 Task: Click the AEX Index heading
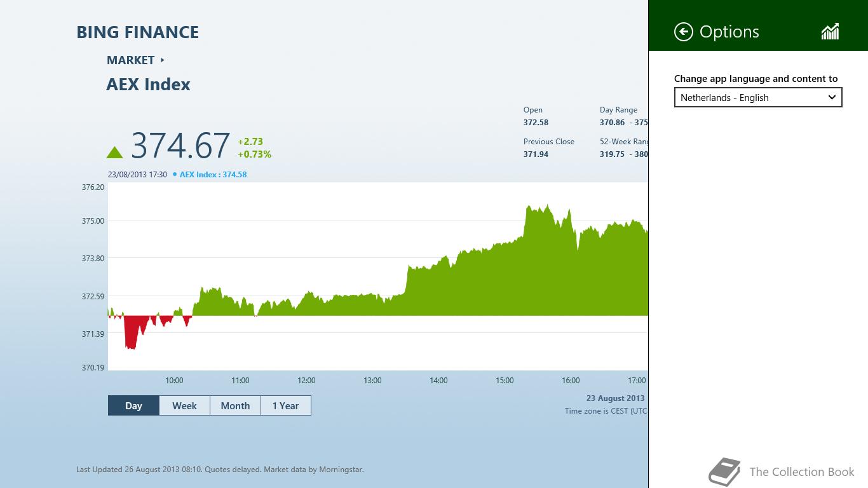coord(148,85)
